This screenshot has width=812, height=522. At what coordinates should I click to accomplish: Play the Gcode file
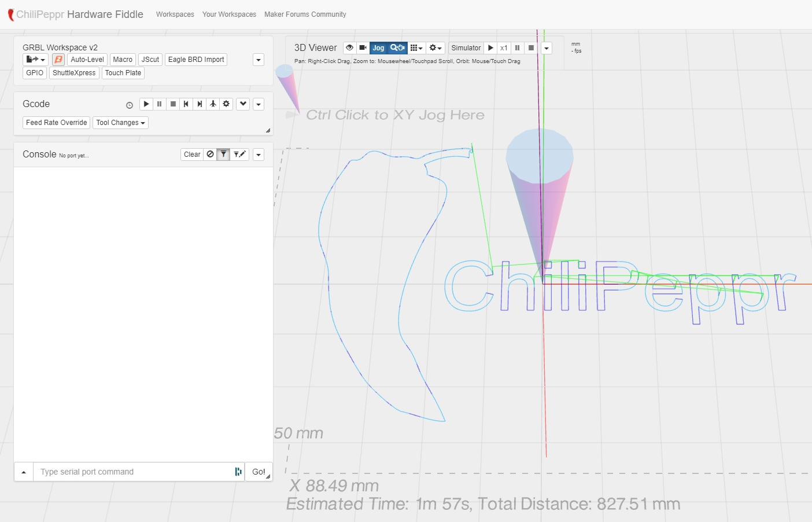146,104
